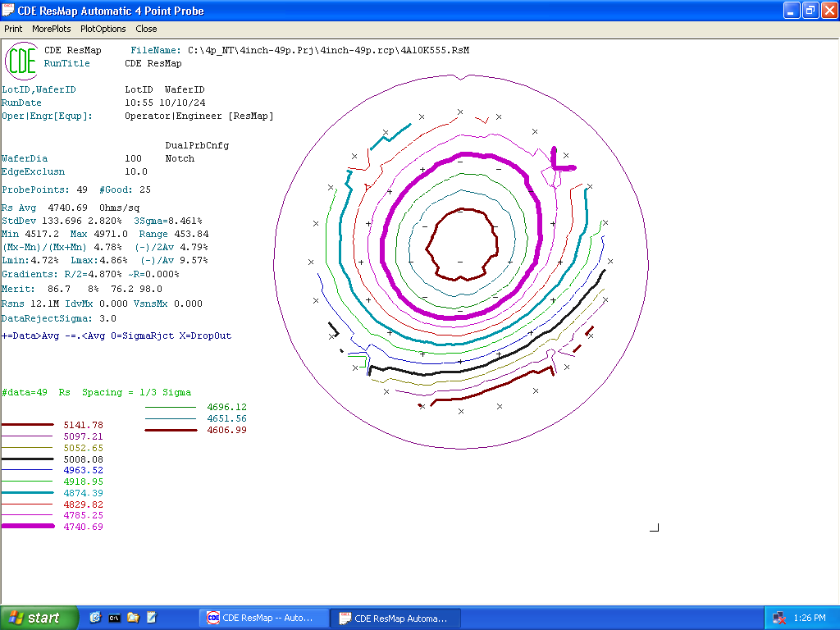This screenshot has height=630, width=840.
Task: Switch to the 'CDE ResMap -- Auto...' taskbar button
Action: click(x=263, y=618)
